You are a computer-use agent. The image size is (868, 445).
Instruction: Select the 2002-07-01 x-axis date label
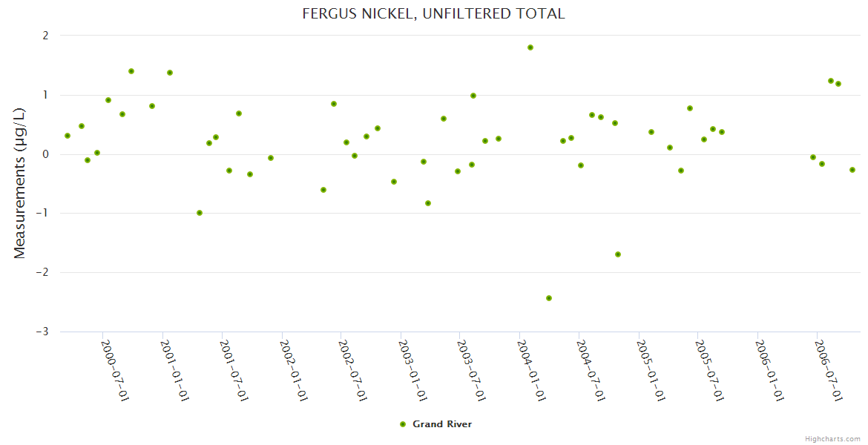point(353,369)
